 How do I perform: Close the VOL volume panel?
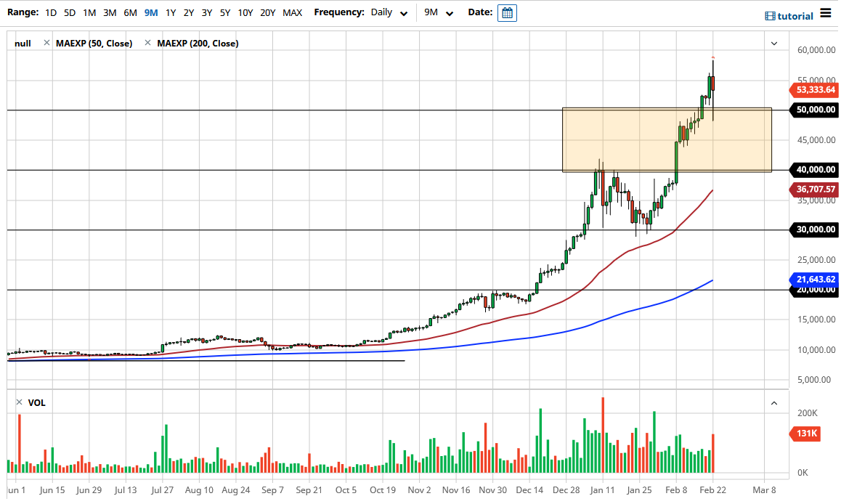pos(19,402)
